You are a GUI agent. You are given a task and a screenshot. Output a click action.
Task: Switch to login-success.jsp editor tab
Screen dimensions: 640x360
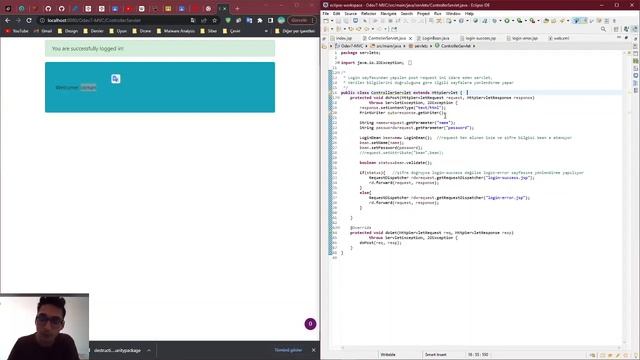(x=478, y=38)
